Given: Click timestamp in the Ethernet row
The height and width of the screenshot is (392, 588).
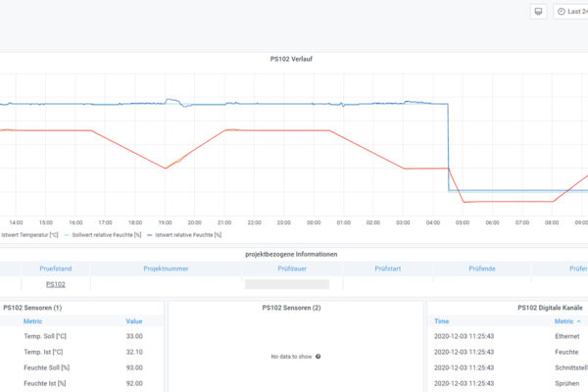Looking at the screenshot, I should [x=464, y=336].
